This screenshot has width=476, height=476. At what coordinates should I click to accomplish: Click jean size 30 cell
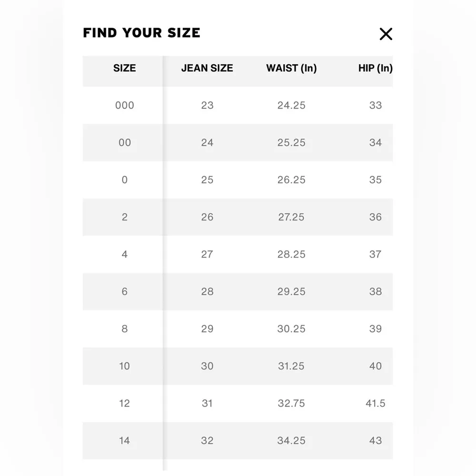click(207, 366)
